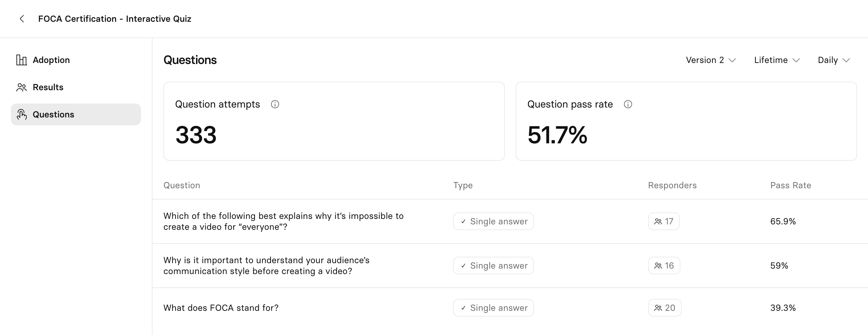Select Questions in the sidebar
Image resolution: width=868 pixels, height=335 pixels.
[76, 114]
